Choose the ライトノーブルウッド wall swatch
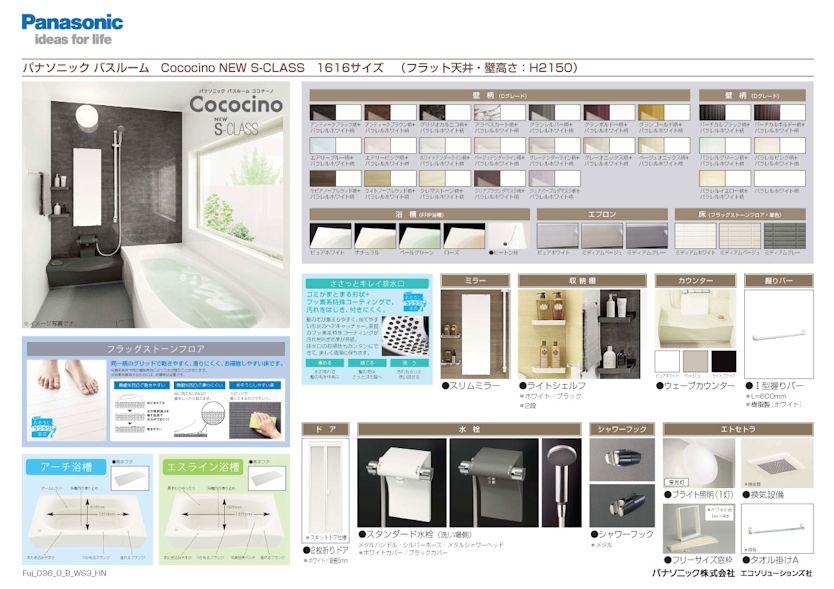Image resolution: width=834 pixels, height=589 pixels. click(390, 178)
